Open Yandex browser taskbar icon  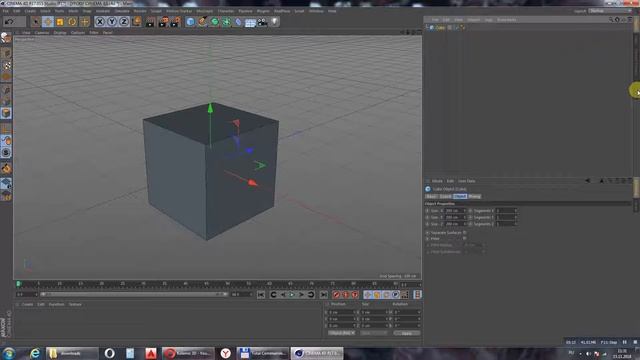[x=225, y=353]
